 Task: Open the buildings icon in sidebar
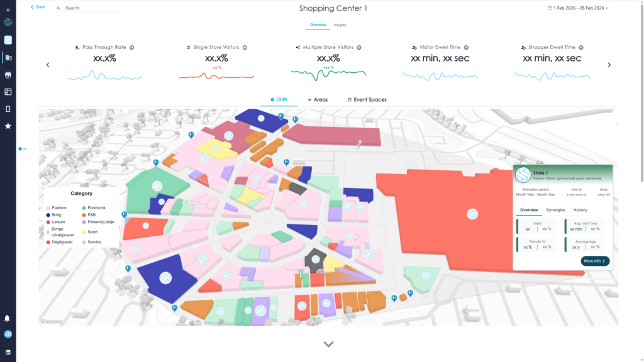[8, 58]
